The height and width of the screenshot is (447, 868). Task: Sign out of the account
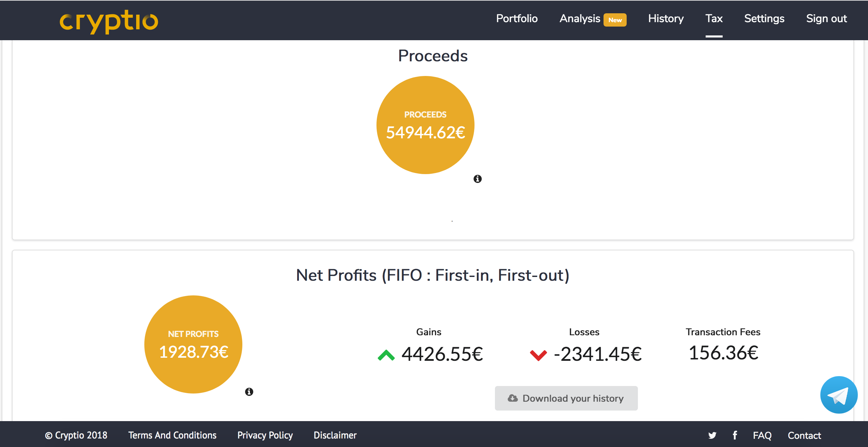click(826, 18)
